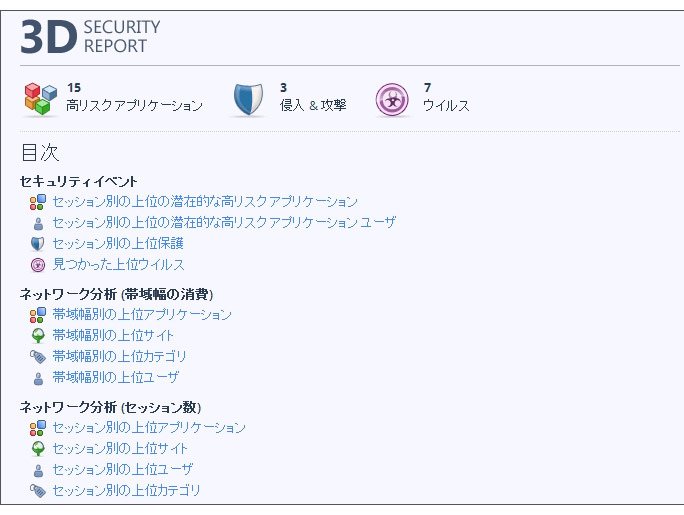Open 帯域幅別の上位アプリケーション link
This screenshot has height=515, width=684.
[x=142, y=314]
